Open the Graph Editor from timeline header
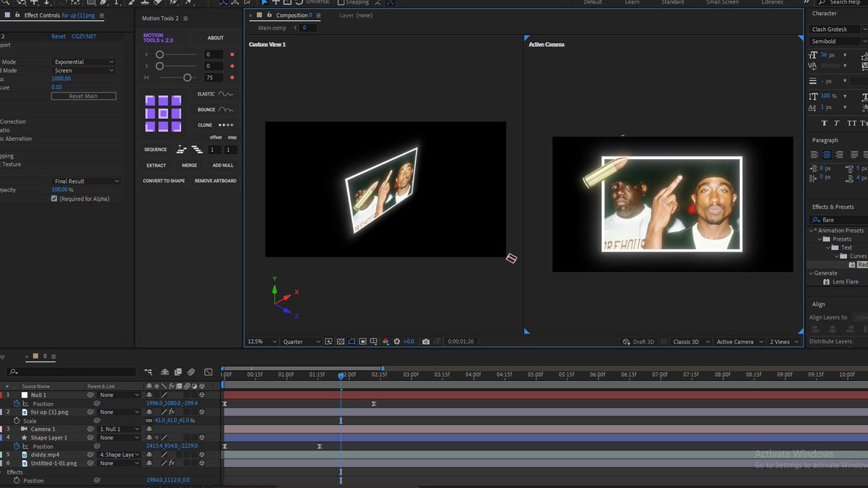The height and width of the screenshot is (488, 868). [208, 372]
